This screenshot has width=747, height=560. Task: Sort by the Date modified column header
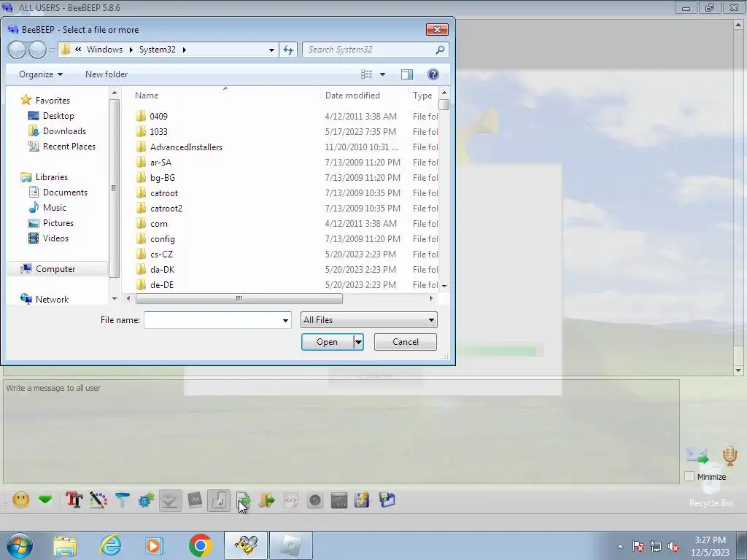click(352, 96)
